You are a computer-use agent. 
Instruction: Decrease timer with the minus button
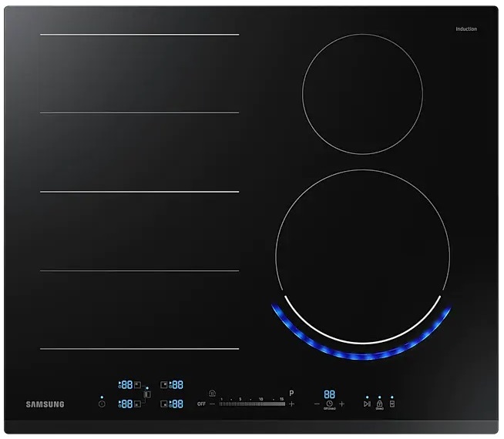click(x=317, y=404)
